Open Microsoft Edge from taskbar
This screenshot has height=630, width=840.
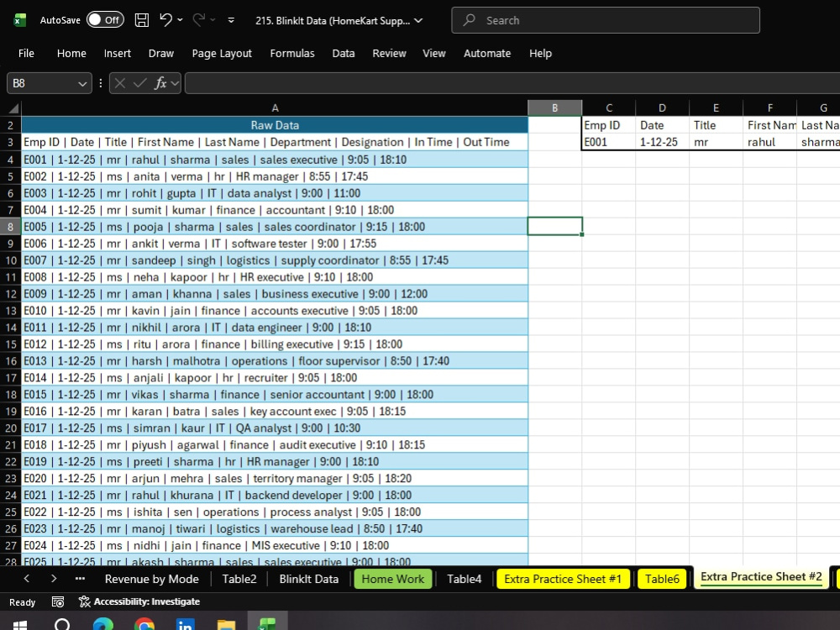tap(102, 624)
